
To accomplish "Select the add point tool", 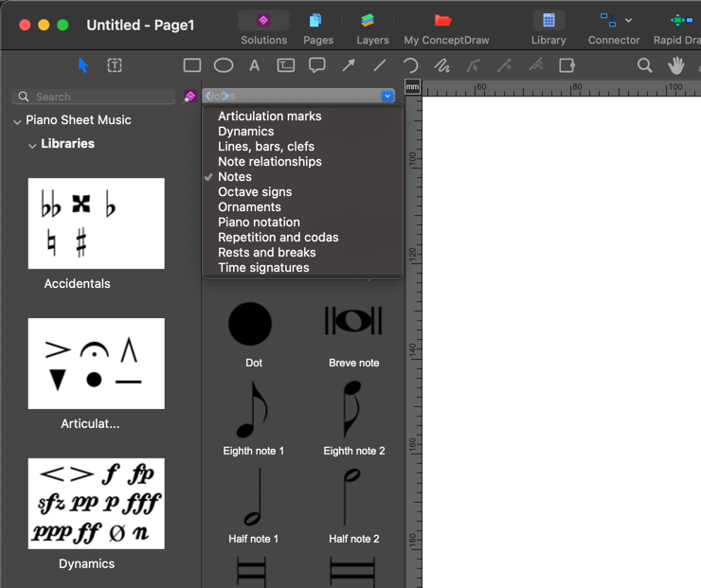I will (504, 65).
